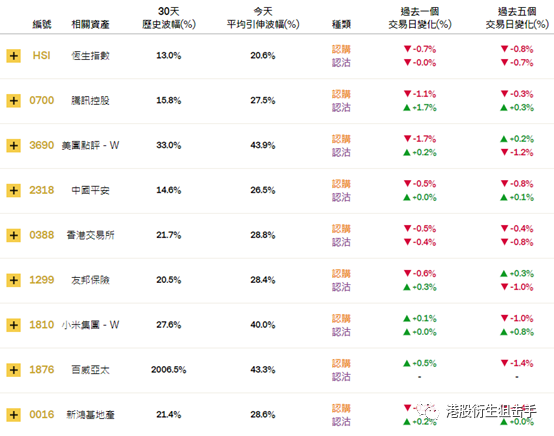Expand the 0700 騰訊控股 row
This screenshot has height=436, width=554.
(x=13, y=100)
